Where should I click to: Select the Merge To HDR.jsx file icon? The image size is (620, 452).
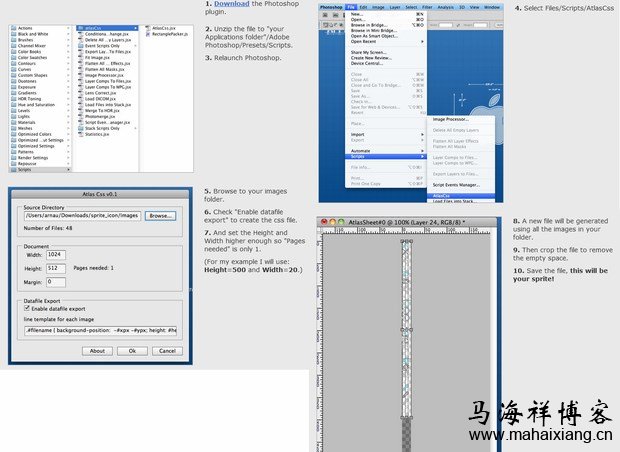pos(81,111)
